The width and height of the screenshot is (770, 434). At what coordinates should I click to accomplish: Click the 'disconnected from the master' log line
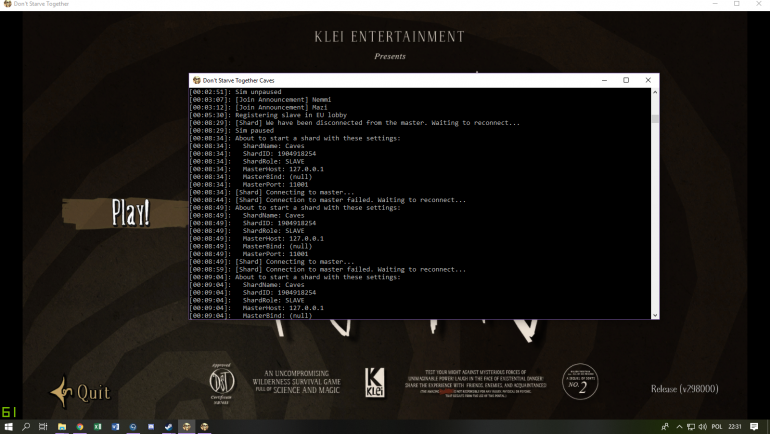click(355, 123)
